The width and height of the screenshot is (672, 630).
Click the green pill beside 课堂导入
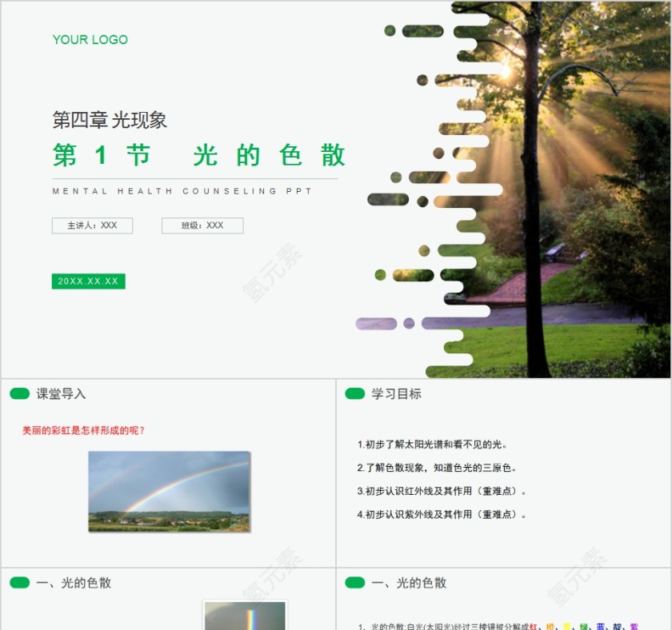pos(20,393)
